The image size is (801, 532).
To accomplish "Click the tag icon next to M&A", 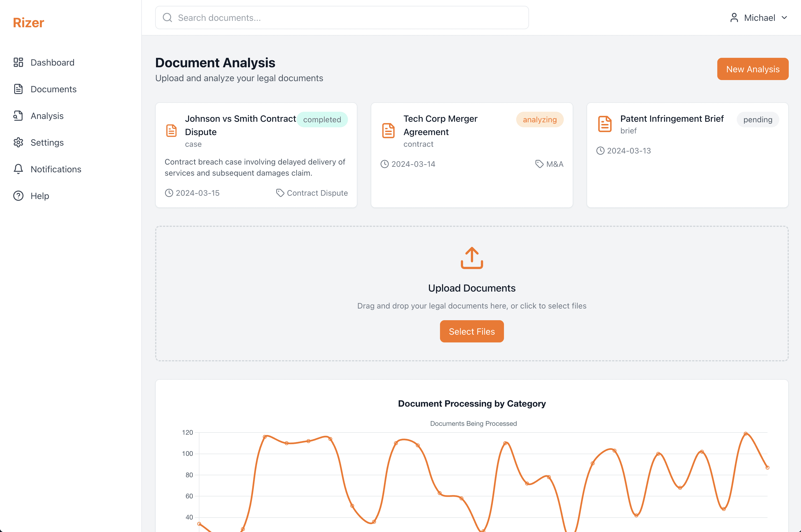I will (539, 164).
